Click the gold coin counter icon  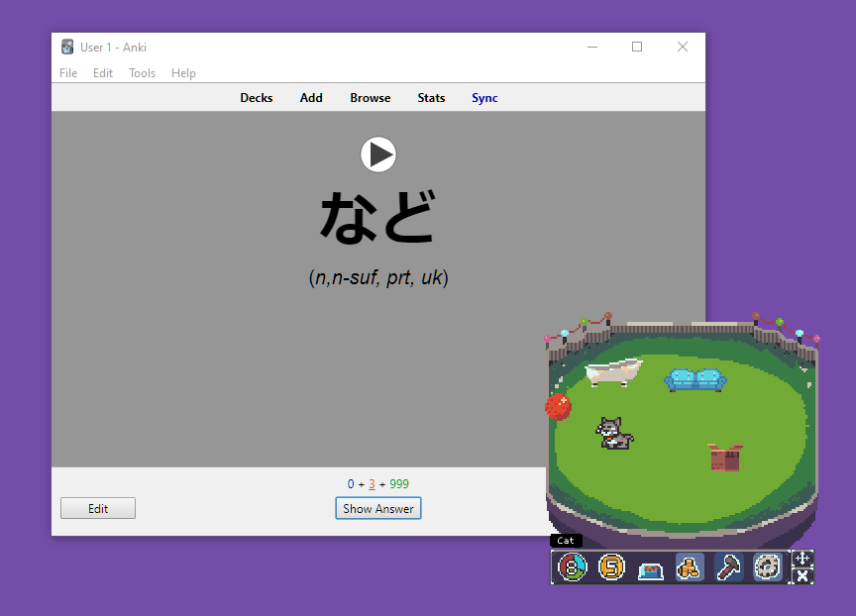(x=611, y=567)
